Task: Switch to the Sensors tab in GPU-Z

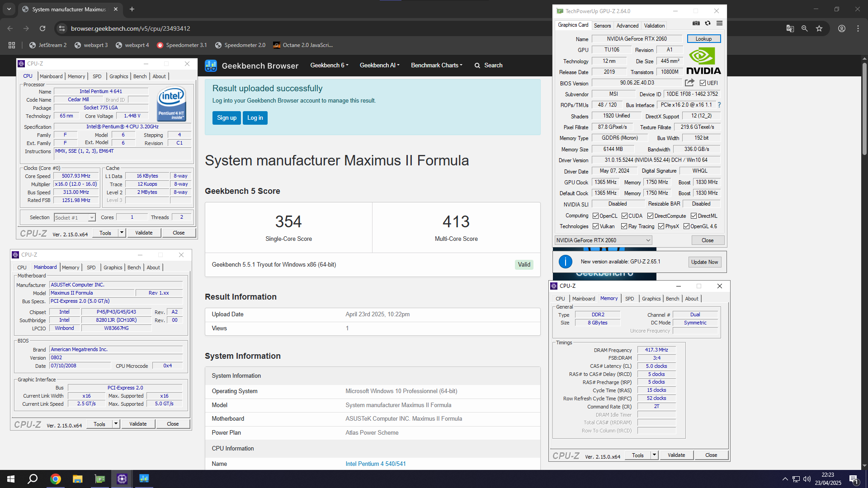Action: pyautogui.click(x=602, y=26)
